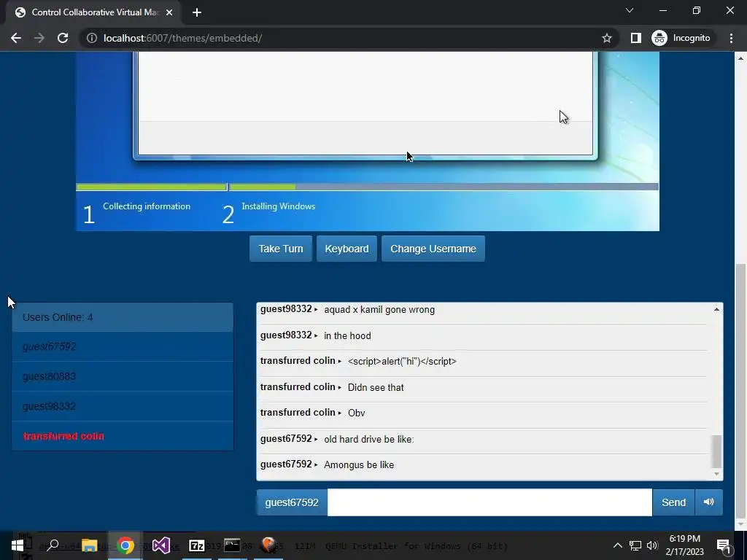Click the guest67592 username label by chat box

(x=292, y=502)
